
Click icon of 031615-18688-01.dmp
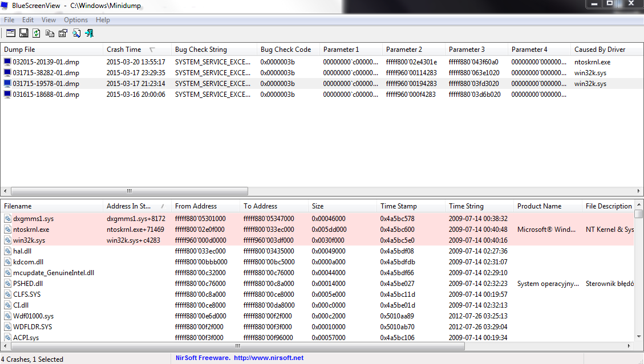pyautogui.click(x=7, y=95)
